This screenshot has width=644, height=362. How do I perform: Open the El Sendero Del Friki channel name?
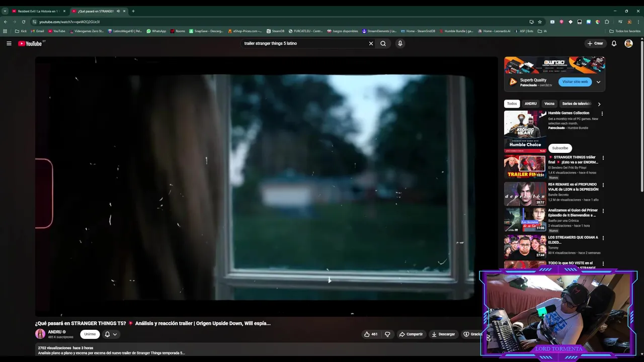pyautogui.click(x=567, y=167)
